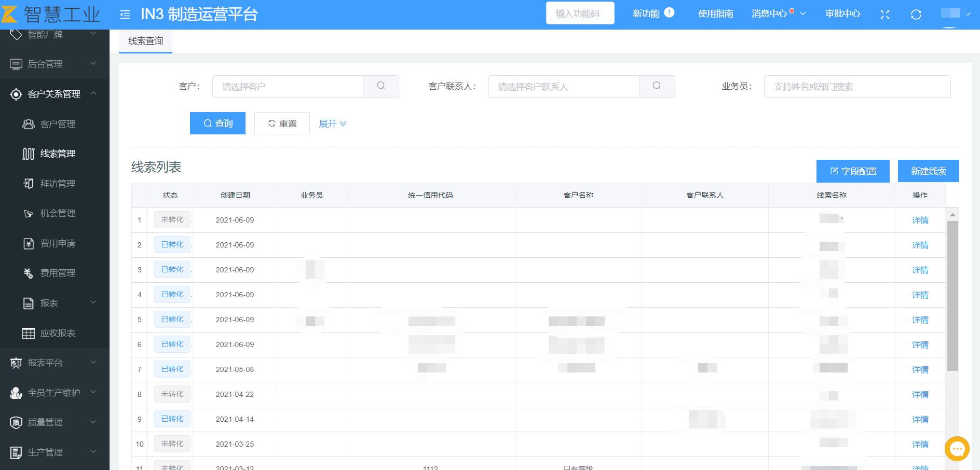
Task: Click the refresh icon in top bar
Action: tap(916, 15)
